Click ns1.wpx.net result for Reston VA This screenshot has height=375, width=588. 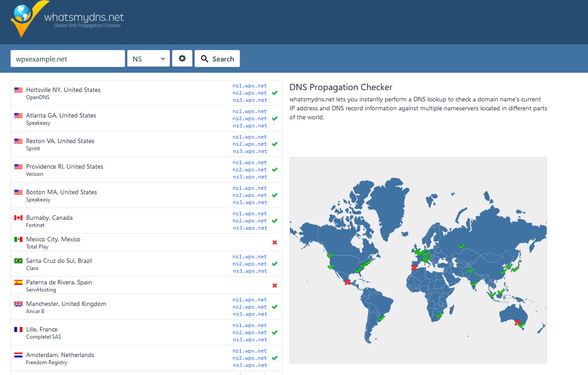tap(250, 137)
